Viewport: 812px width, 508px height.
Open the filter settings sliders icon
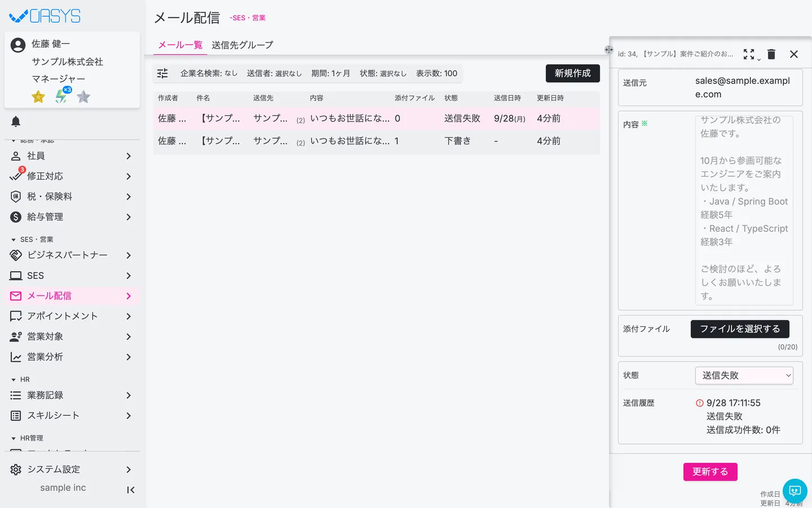(162, 73)
